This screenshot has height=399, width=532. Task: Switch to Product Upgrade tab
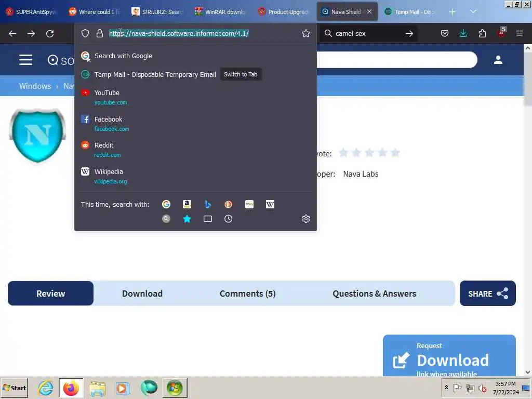pyautogui.click(x=284, y=12)
